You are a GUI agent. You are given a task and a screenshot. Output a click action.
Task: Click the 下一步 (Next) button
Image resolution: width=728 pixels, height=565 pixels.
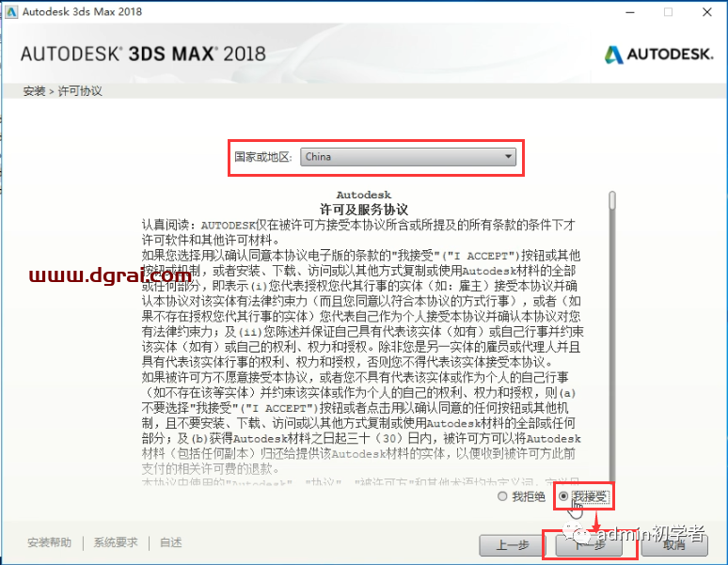(589, 545)
